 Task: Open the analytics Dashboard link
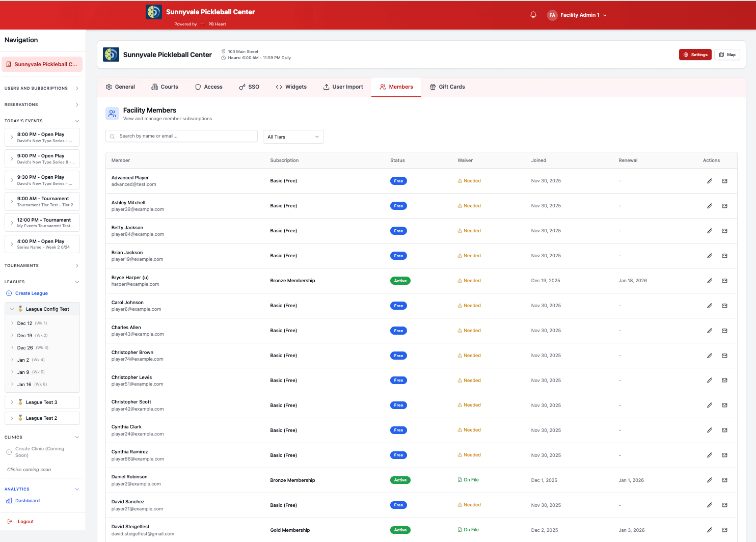(27, 501)
